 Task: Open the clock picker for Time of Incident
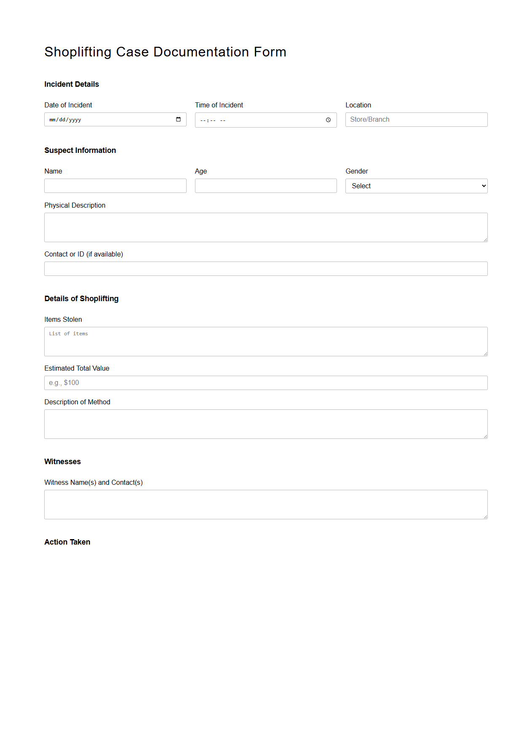click(x=329, y=120)
